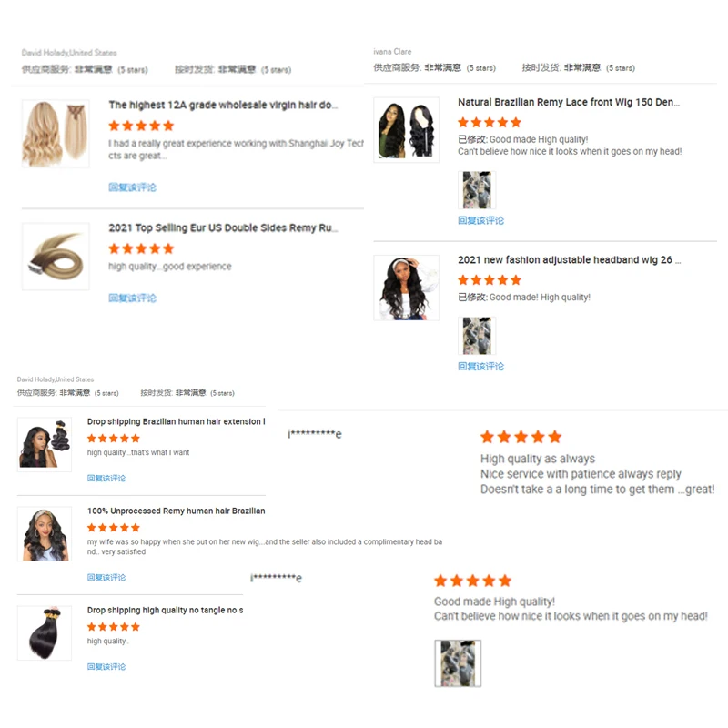Open the blonde clip-in hair product thumbnail

pos(56,133)
